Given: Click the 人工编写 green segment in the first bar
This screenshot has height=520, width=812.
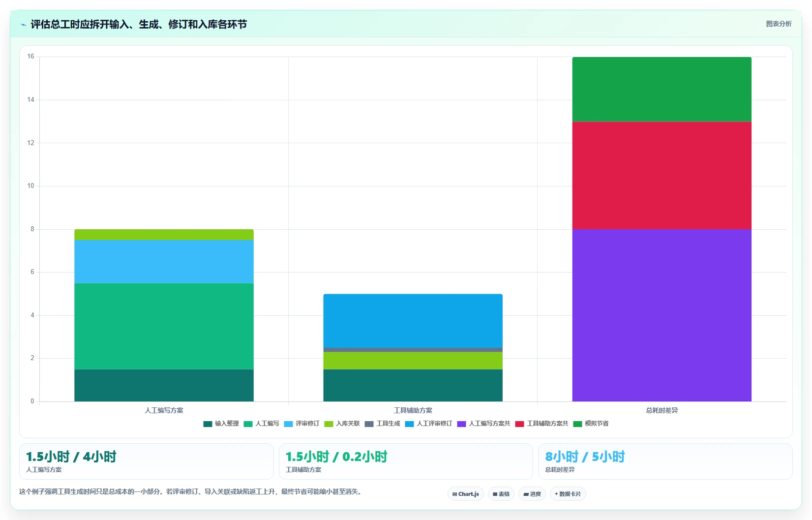Looking at the screenshot, I should click(164, 326).
